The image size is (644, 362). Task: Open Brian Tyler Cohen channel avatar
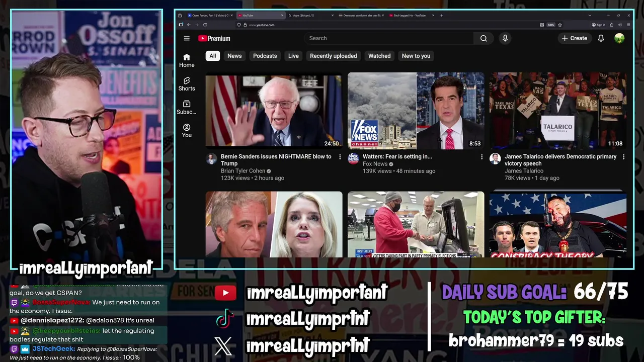pyautogui.click(x=212, y=159)
